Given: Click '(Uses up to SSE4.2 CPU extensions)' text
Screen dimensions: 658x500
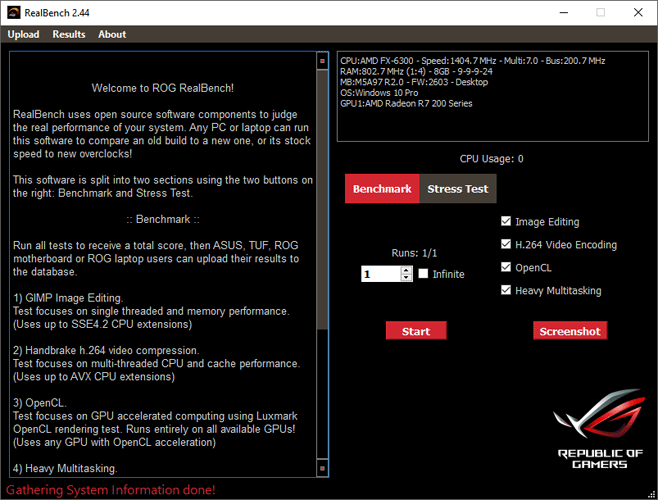Looking at the screenshot, I should 102,325.
